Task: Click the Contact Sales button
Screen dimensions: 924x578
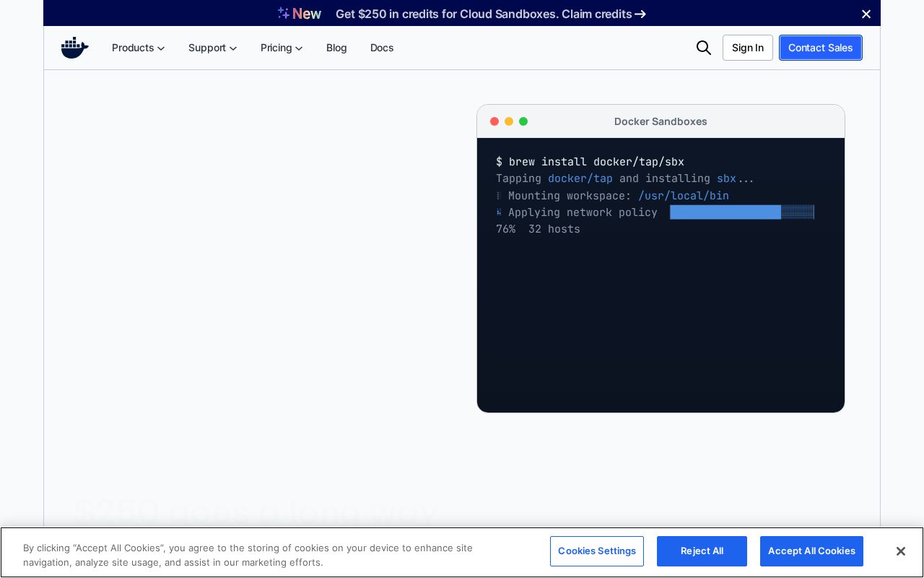Action: [821, 48]
